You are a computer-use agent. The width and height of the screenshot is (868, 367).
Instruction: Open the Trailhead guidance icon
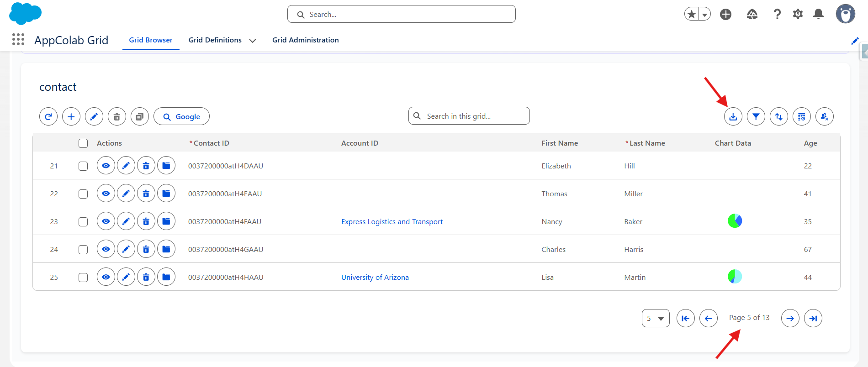(752, 14)
